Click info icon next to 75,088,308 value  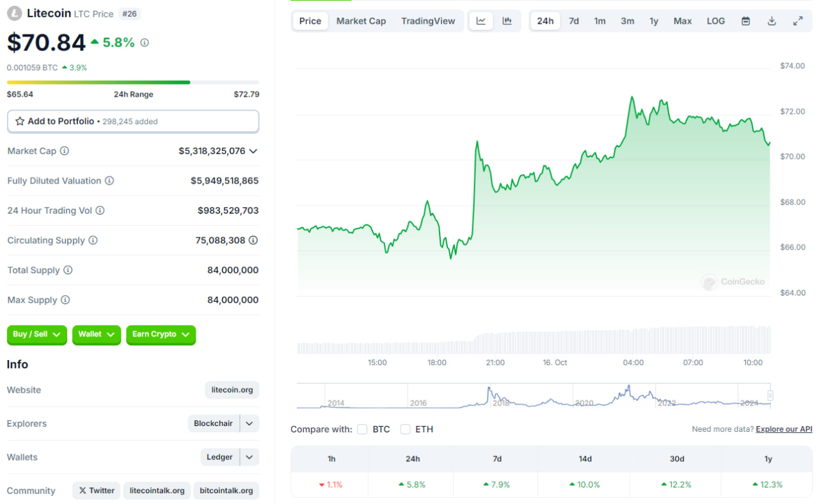[253, 240]
